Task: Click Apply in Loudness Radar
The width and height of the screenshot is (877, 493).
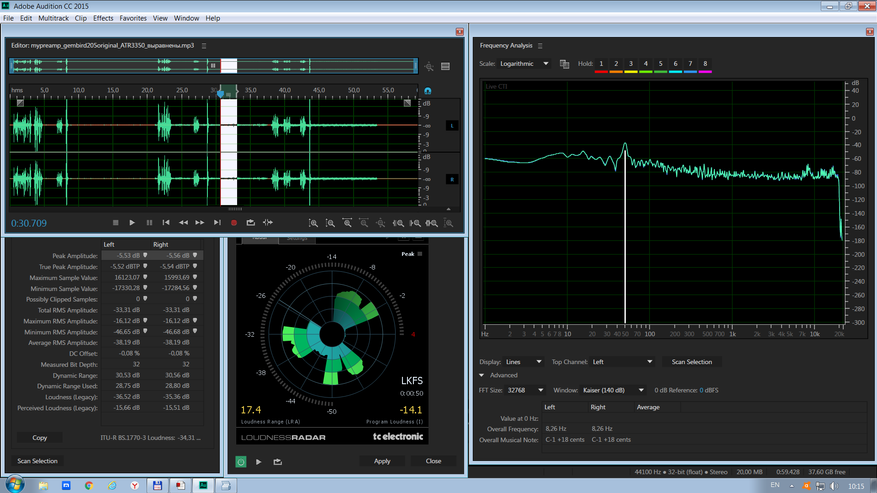Action: [382, 461]
